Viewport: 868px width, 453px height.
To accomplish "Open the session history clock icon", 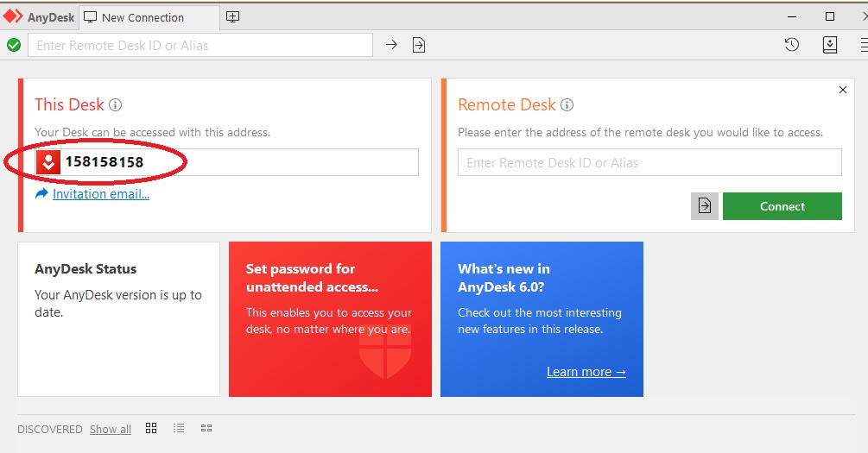I will pos(792,45).
